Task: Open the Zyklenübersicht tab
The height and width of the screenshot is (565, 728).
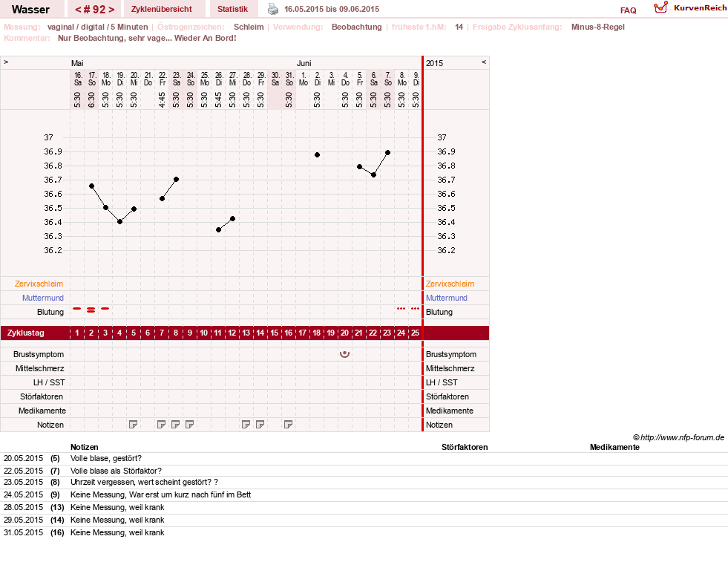Action: (162, 9)
